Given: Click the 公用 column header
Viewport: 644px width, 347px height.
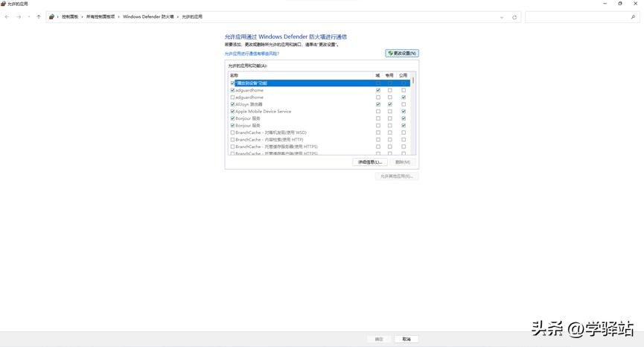Looking at the screenshot, I should tap(404, 75).
